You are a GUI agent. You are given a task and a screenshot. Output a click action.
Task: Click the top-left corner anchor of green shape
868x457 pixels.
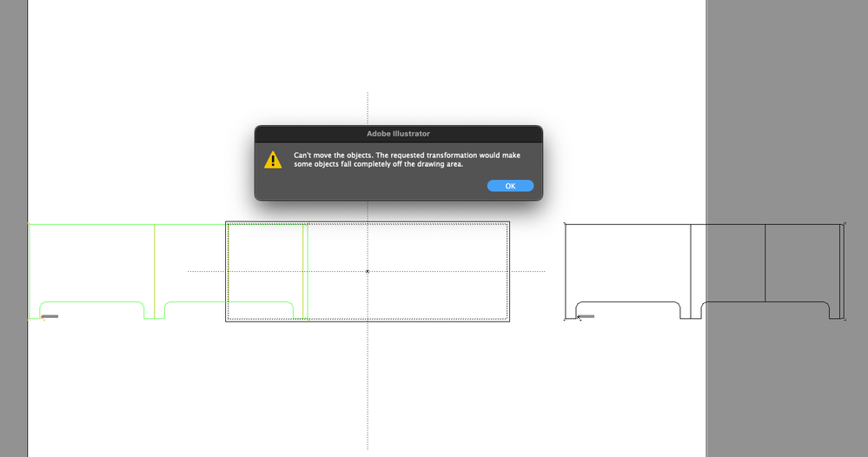(28, 224)
